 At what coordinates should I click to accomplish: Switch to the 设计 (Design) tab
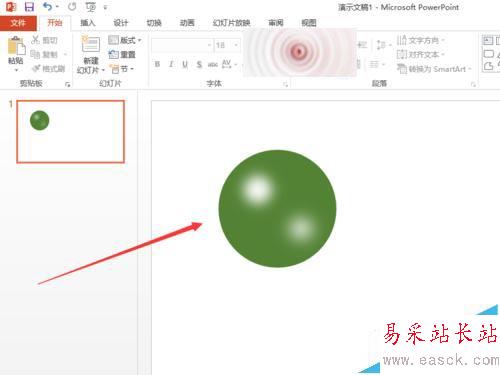(121, 23)
